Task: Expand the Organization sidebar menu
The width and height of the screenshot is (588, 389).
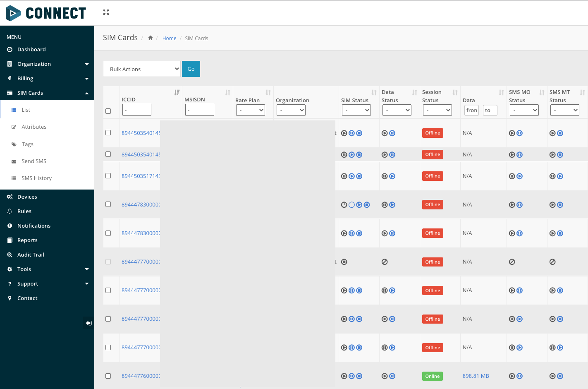Action: [47, 64]
